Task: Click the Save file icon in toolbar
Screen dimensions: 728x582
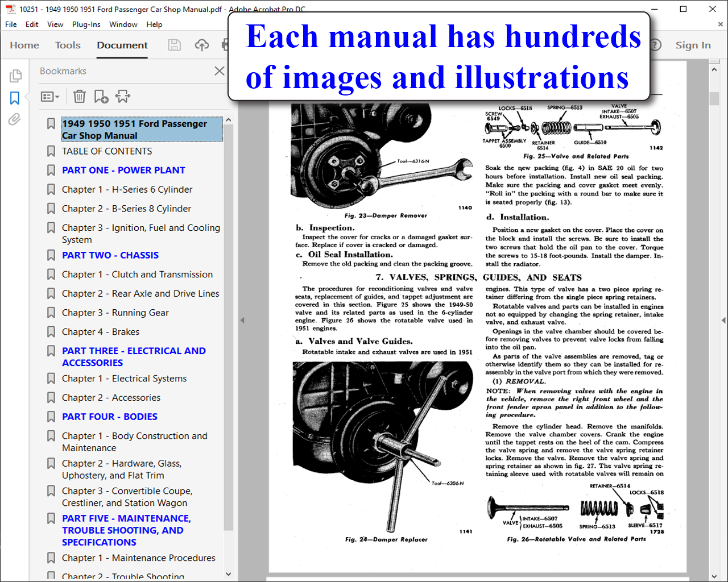Action: [x=175, y=45]
